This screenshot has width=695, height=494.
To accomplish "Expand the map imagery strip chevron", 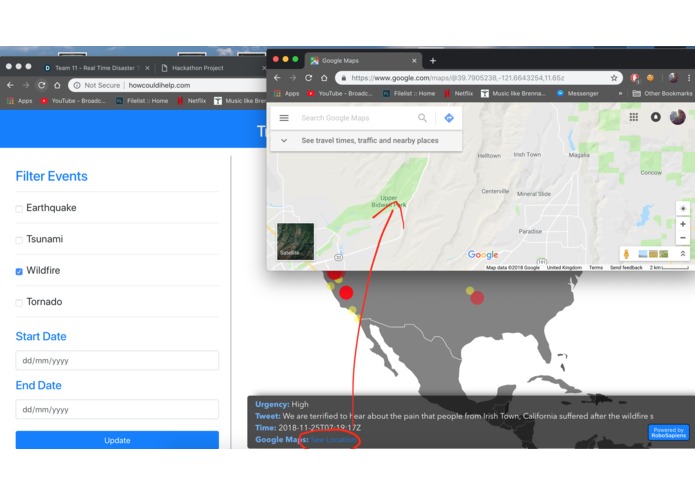I will point(683,254).
